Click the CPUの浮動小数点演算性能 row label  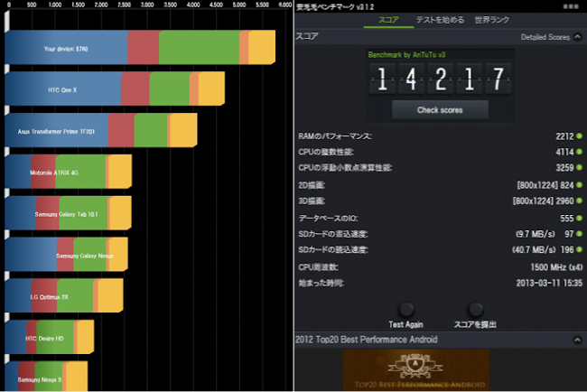pos(345,168)
